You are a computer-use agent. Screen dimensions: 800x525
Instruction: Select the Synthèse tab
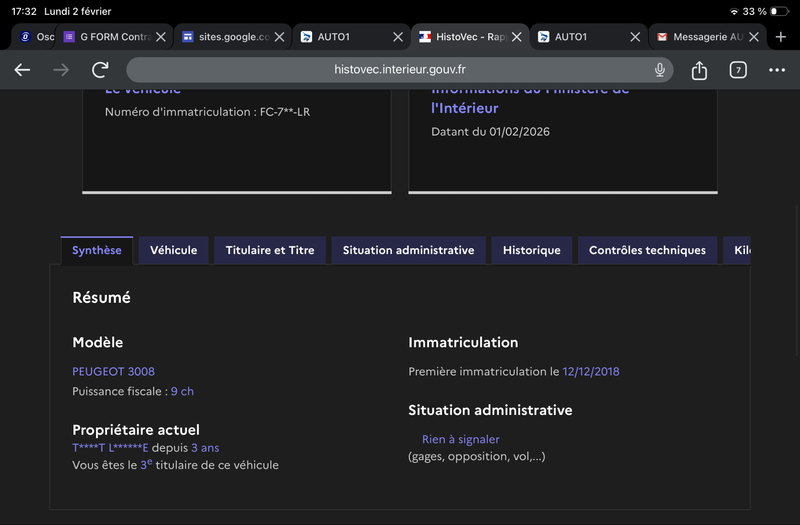(97, 250)
